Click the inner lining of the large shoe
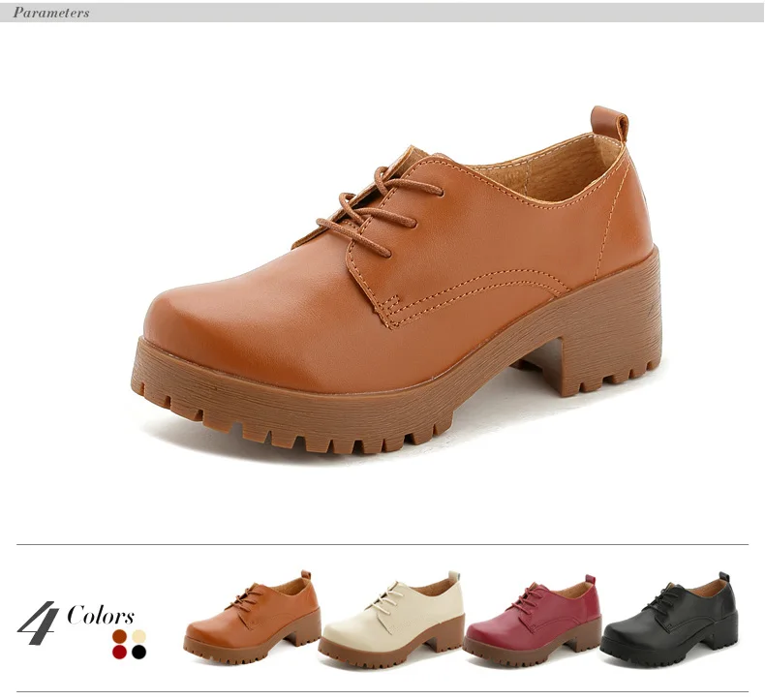The height and width of the screenshot is (700, 765). 546,173
